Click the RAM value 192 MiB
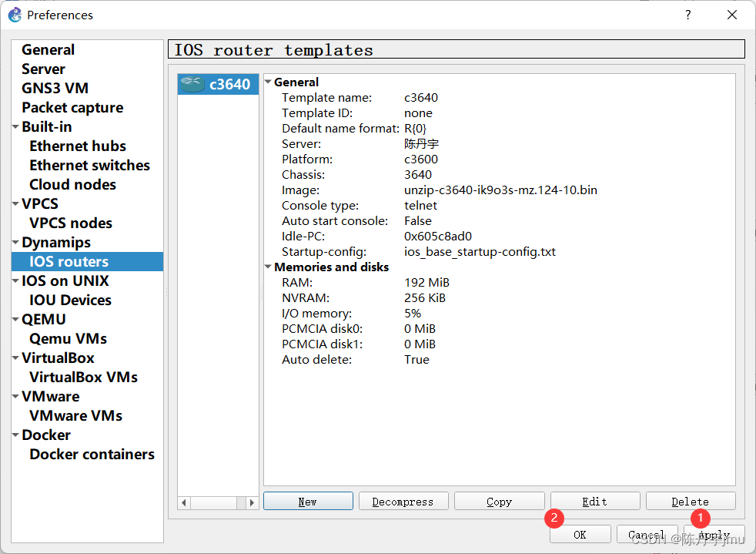 (427, 282)
